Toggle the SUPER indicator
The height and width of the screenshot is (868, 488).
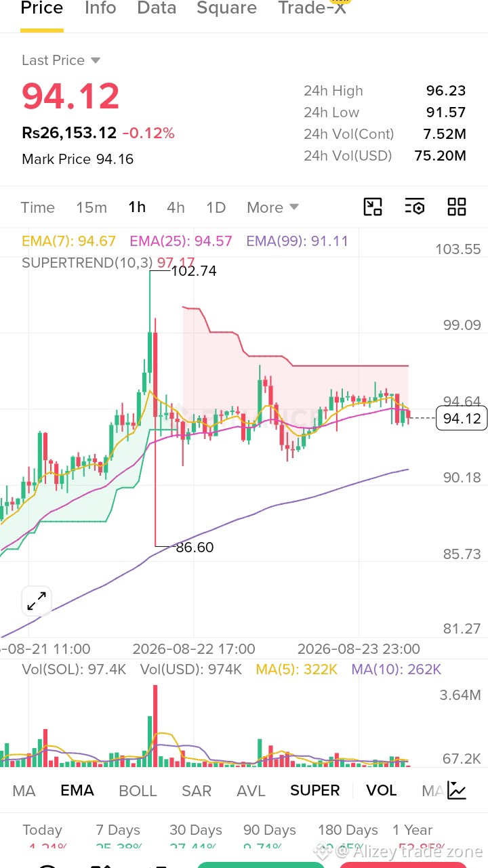315,791
